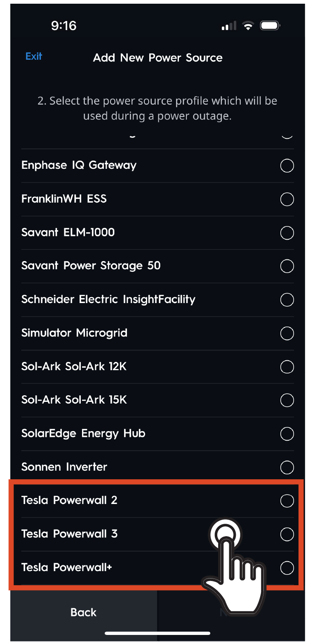This screenshot has height=644, width=315.
Task: Select Enphase IQ Gateway radio button
Action: point(287,166)
